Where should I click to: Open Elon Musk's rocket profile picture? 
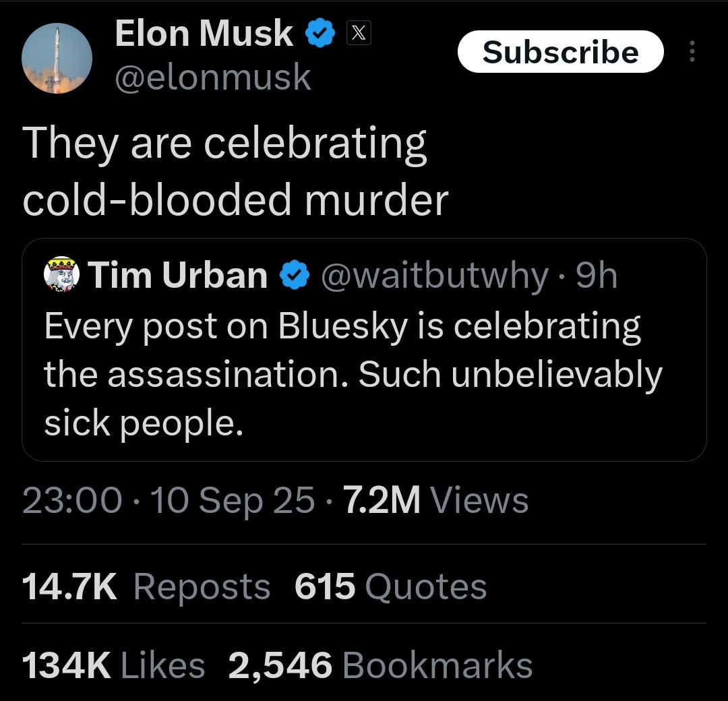57,59
